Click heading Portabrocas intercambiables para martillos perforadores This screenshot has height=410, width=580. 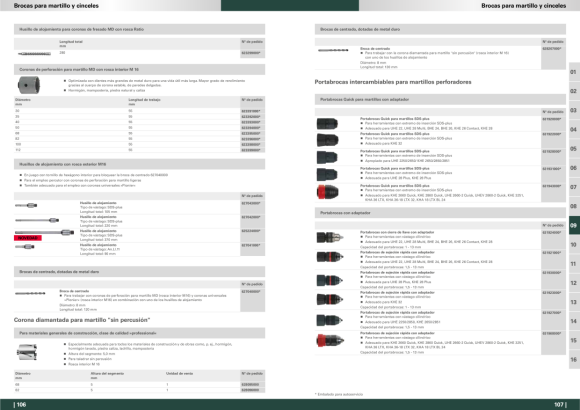pyautogui.click(x=393, y=82)
